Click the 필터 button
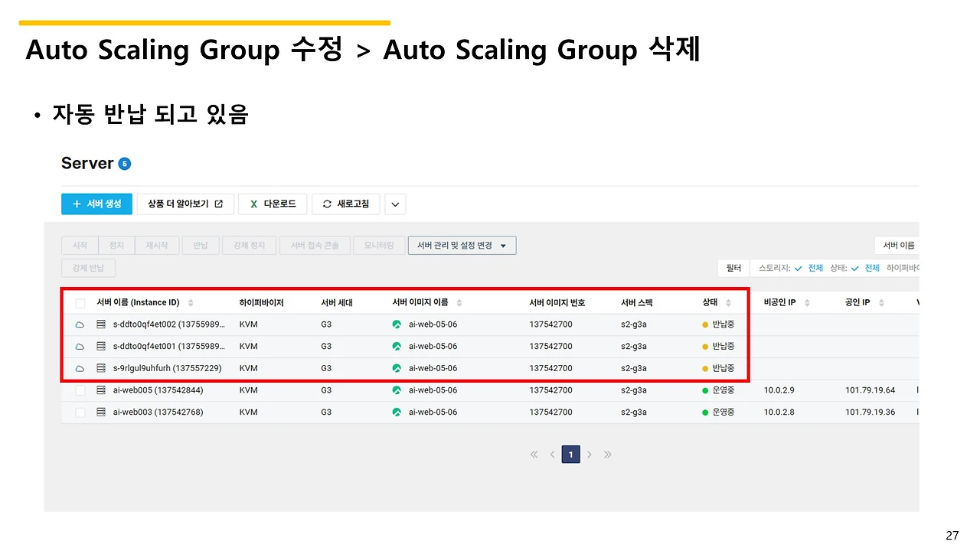This screenshot has width=980, height=551. point(733,268)
